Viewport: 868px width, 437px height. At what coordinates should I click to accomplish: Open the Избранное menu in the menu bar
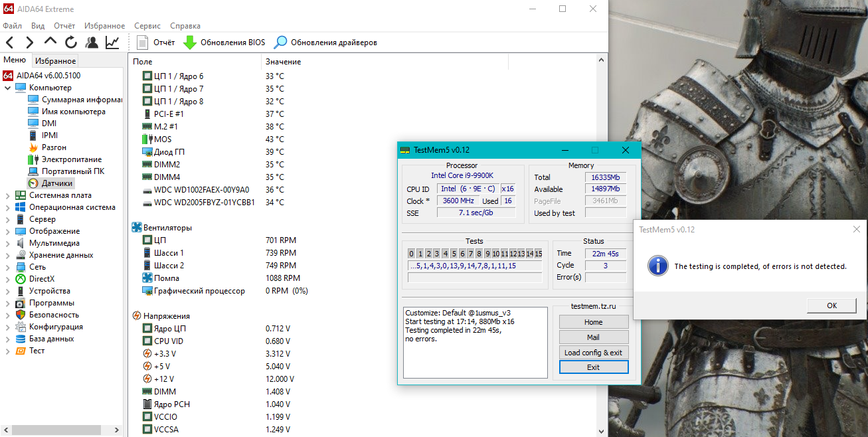click(105, 26)
